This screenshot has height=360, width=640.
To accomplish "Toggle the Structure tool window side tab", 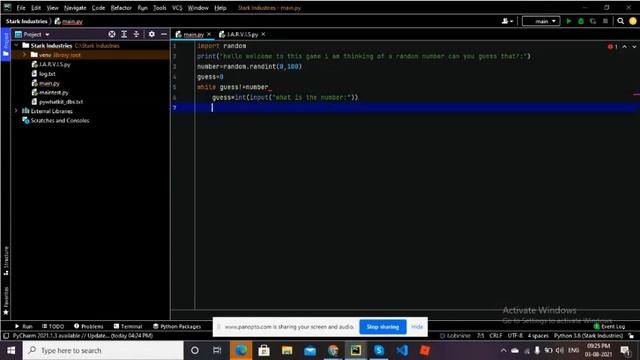I will [6, 261].
